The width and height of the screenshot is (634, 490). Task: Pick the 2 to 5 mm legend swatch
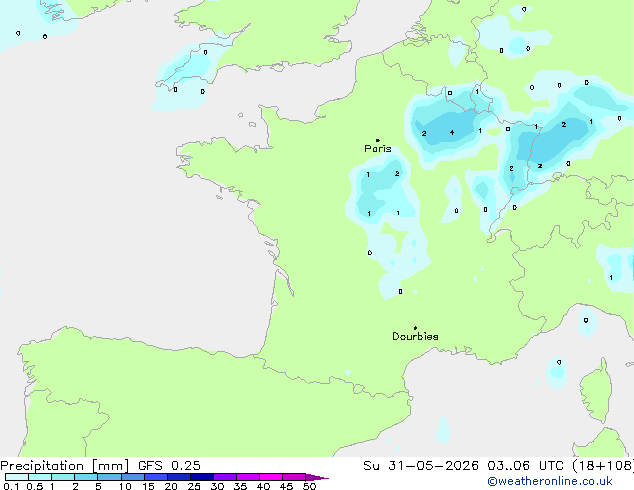86,477
